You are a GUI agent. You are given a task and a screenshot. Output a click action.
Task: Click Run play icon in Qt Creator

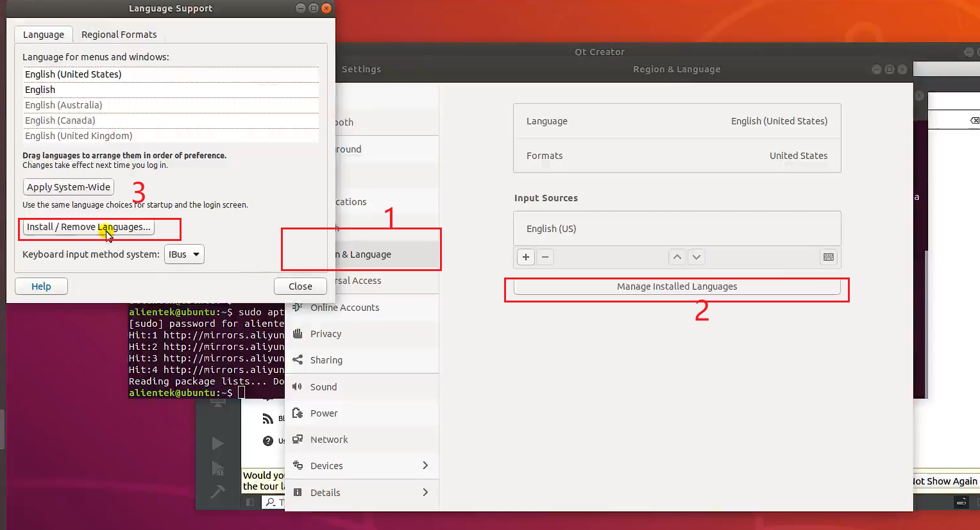(x=218, y=443)
